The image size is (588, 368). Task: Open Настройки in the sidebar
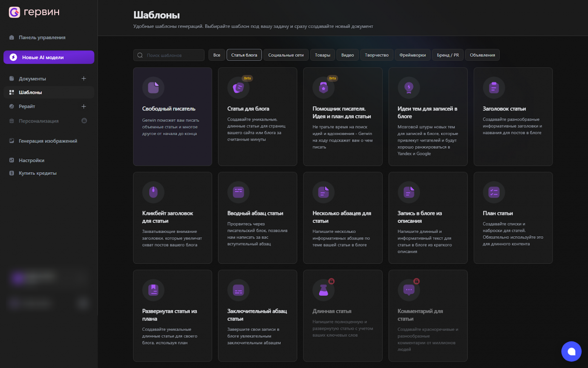[31, 160]
